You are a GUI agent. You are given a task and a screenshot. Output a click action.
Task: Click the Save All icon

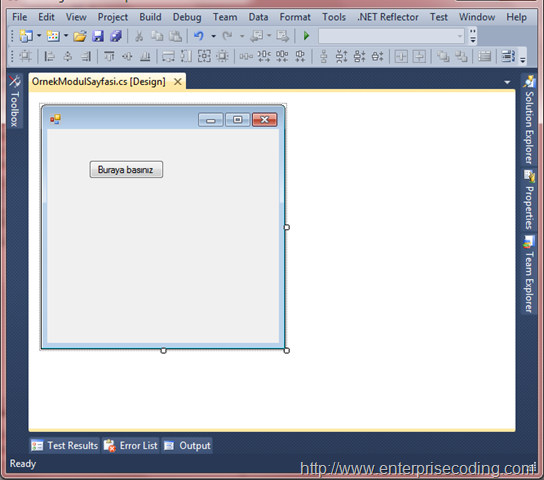[x=116, y=36]
